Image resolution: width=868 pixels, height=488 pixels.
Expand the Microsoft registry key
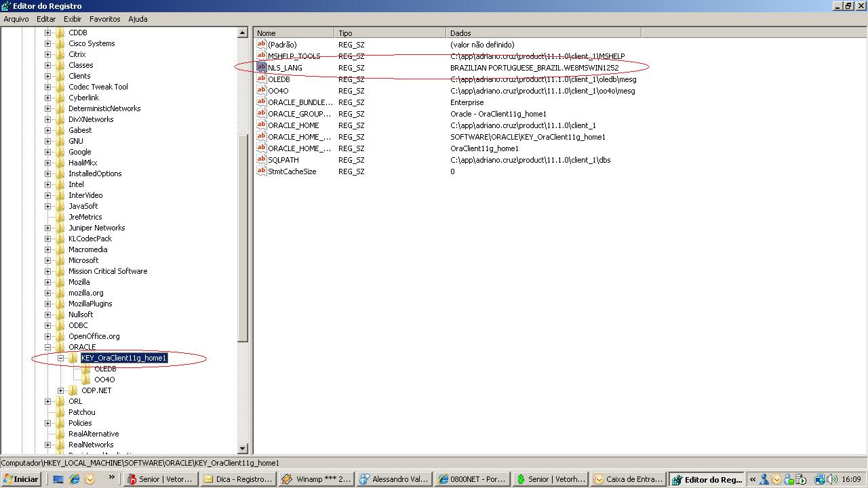[47, 260]
